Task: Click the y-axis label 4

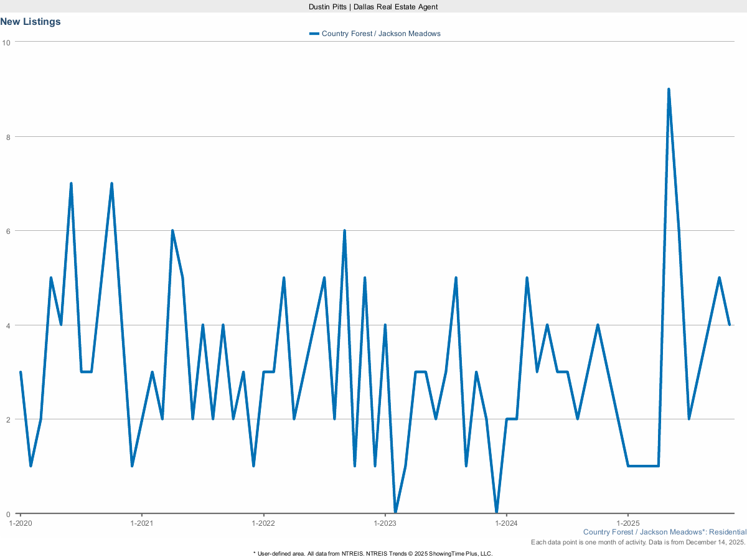Action: [9, 325]
